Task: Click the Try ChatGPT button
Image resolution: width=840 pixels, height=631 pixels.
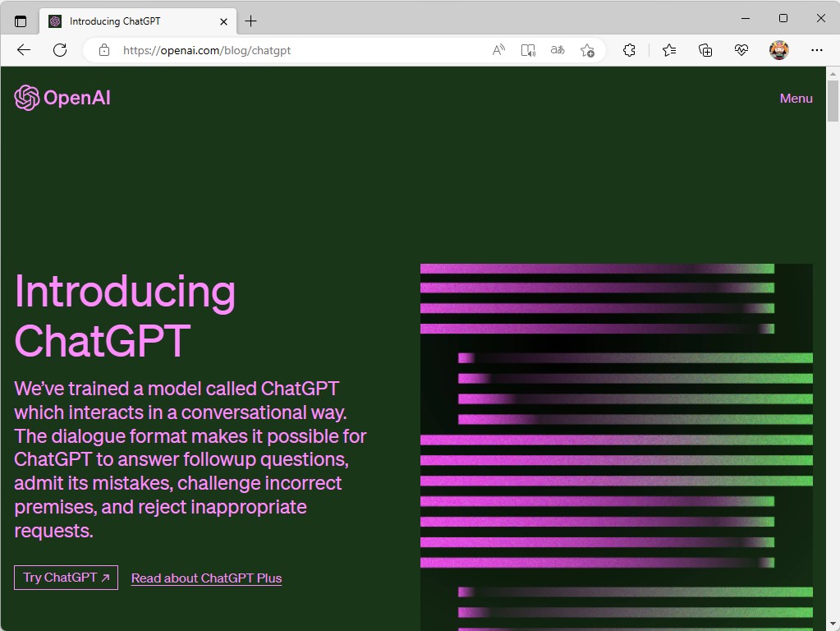Action: click(66, 578)
